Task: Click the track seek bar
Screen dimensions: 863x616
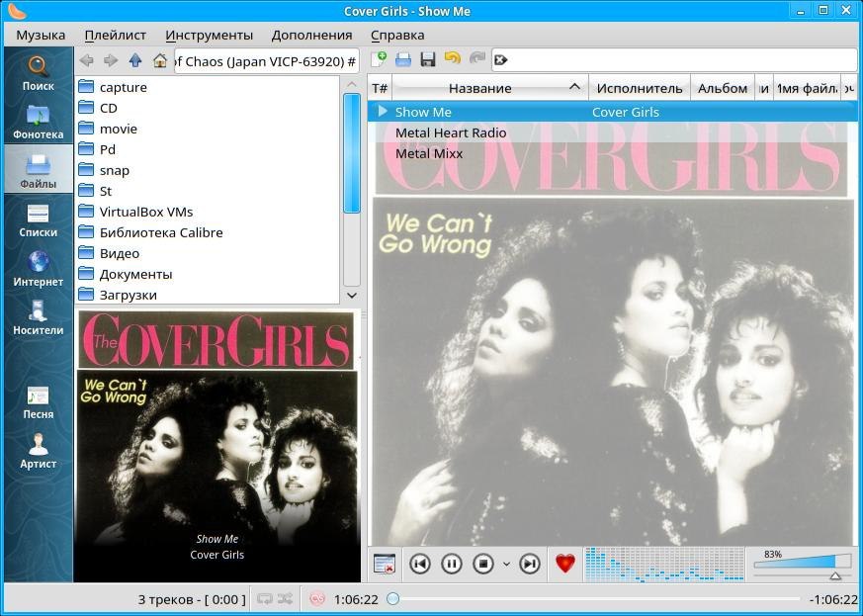Action: (595, 598)
